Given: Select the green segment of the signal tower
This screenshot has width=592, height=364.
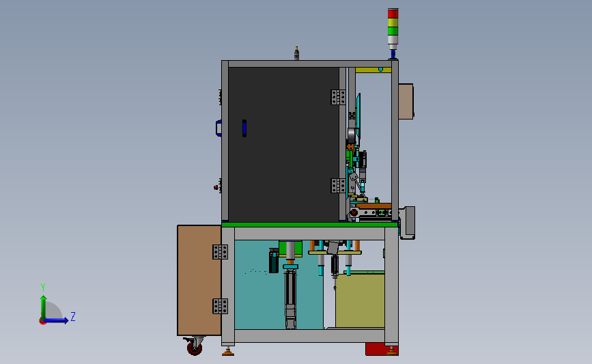Looking at the screenshot, I should tap(393, 31).
